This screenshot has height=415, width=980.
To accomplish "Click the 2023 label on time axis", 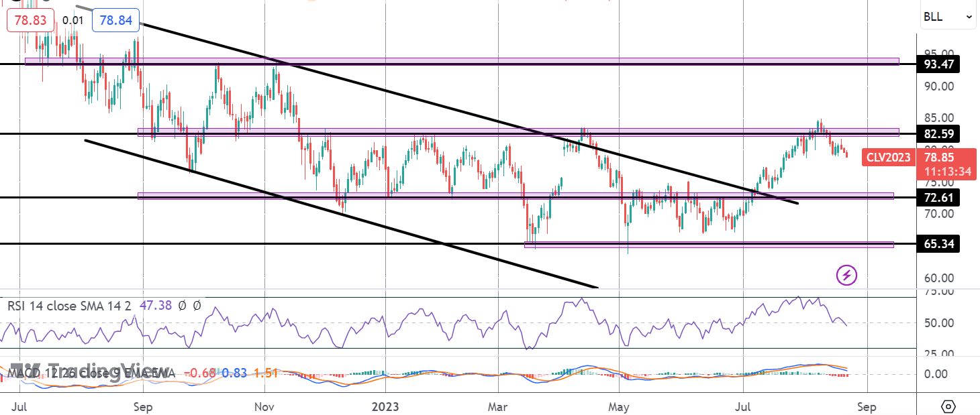I will tap(386, 406).
